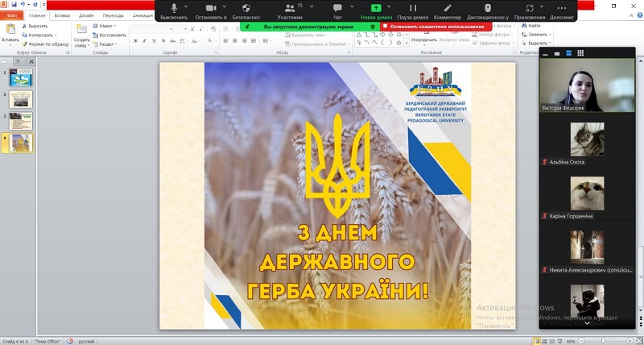Viewport: 644px width, 345px height.
Task: Decrease zoom with minus button
Action: 580,341
